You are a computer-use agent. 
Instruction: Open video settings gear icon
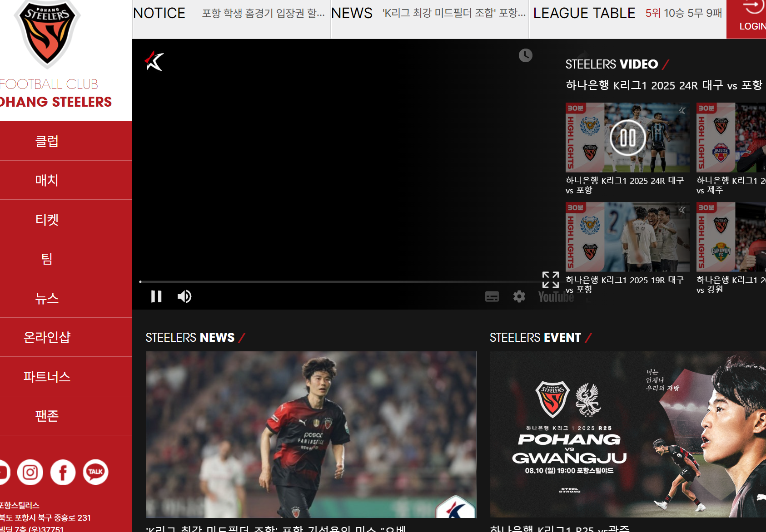pos(519,296)
